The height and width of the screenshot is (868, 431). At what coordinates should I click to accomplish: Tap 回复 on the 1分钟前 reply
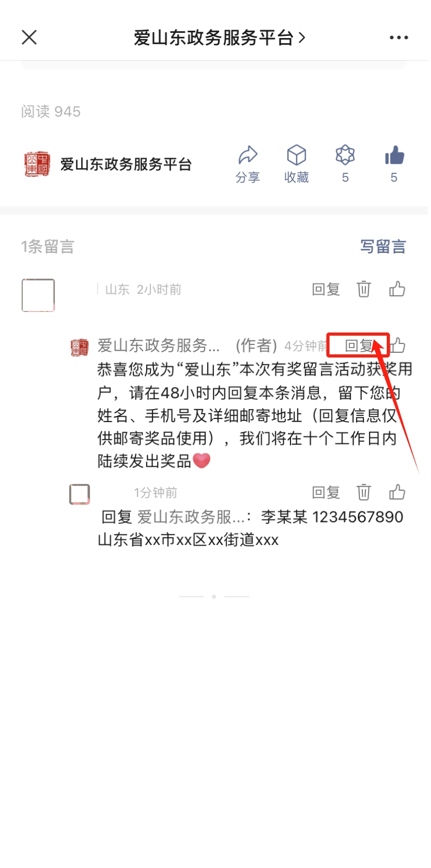(x=326, y=493)
